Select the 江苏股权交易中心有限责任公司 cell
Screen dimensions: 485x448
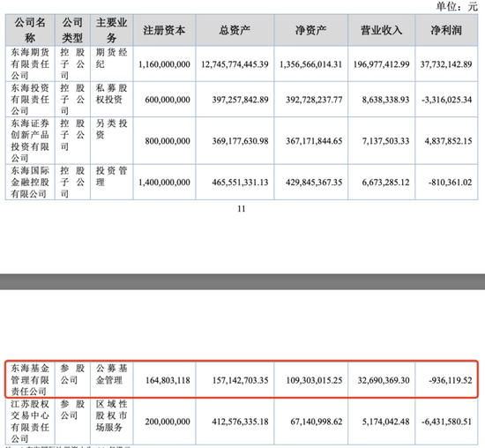30,421
